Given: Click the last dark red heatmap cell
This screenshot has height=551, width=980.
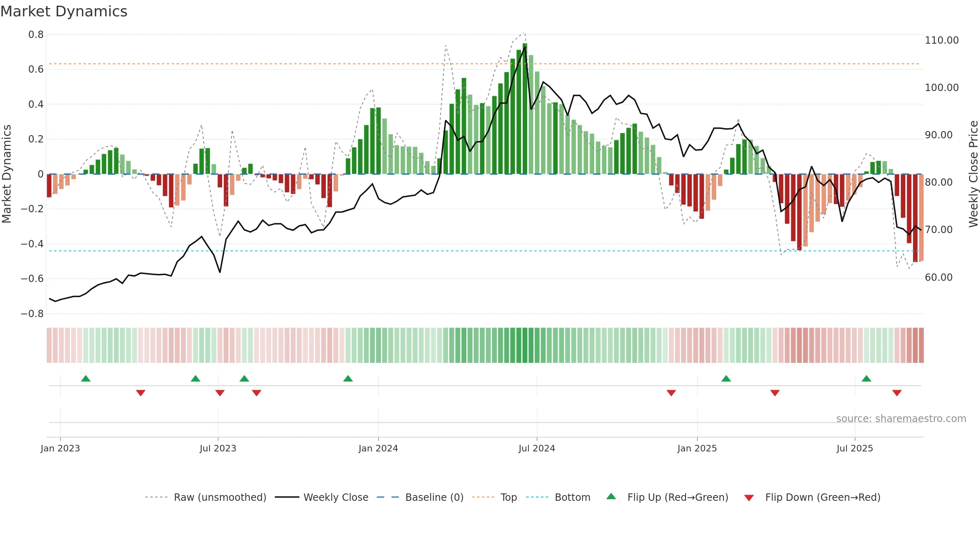Looking at the screenshot, I should click(921, 345).
